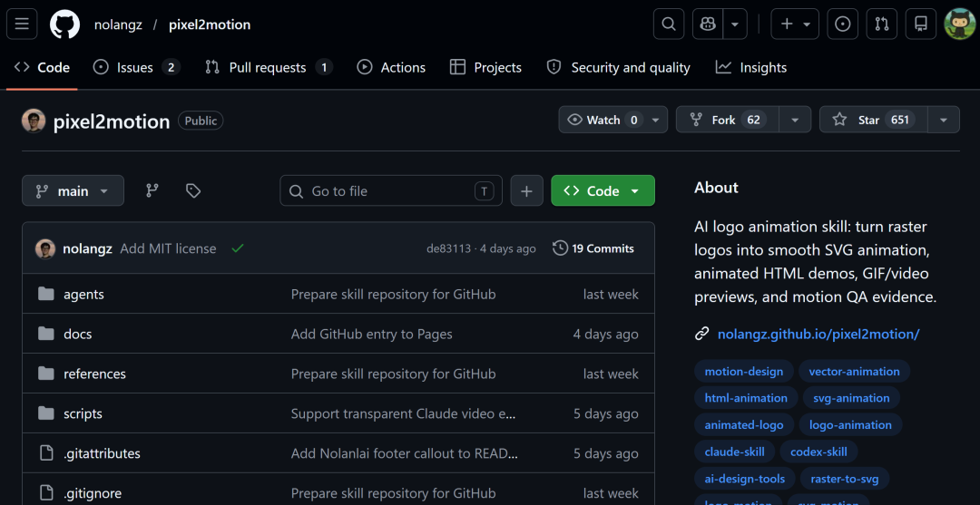The width and height of the screenshot is (980, 505).
Task: Open the .gitattributes file
Action: [x=102, y=454]
